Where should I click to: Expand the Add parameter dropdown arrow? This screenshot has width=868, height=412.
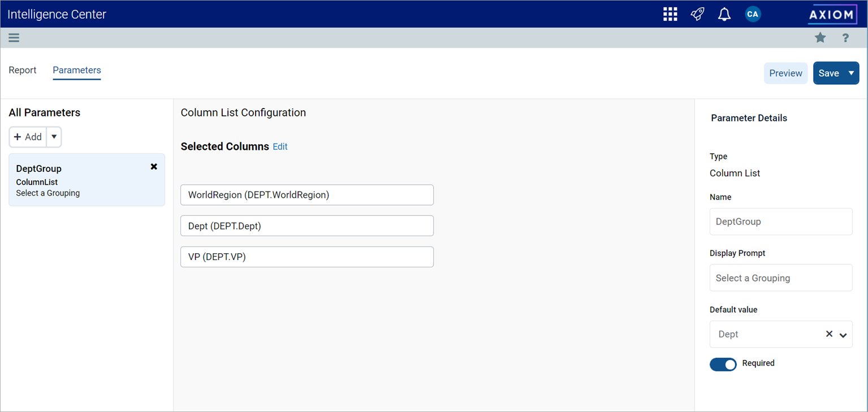click(x=54, y=137)
